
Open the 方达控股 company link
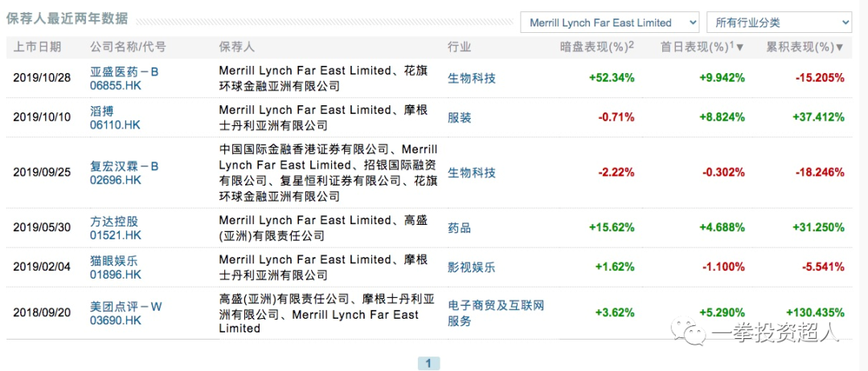114,221
